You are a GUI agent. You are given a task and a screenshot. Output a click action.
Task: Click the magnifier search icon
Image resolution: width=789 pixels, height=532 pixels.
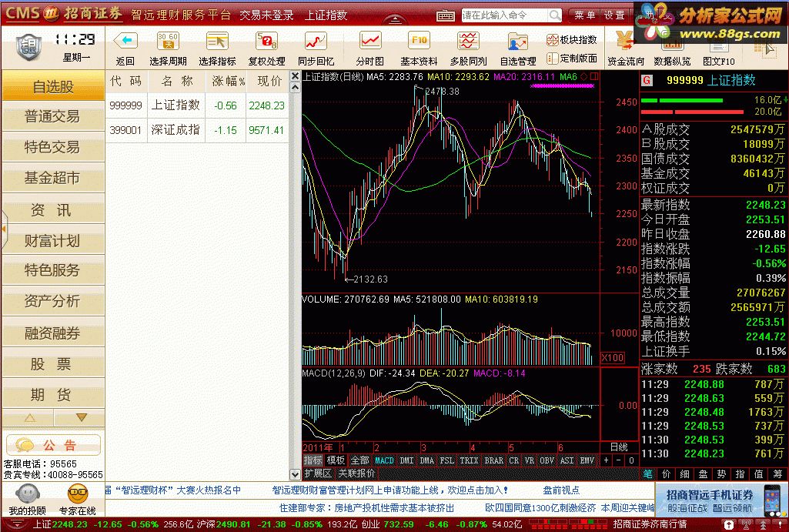coord(554,15)
